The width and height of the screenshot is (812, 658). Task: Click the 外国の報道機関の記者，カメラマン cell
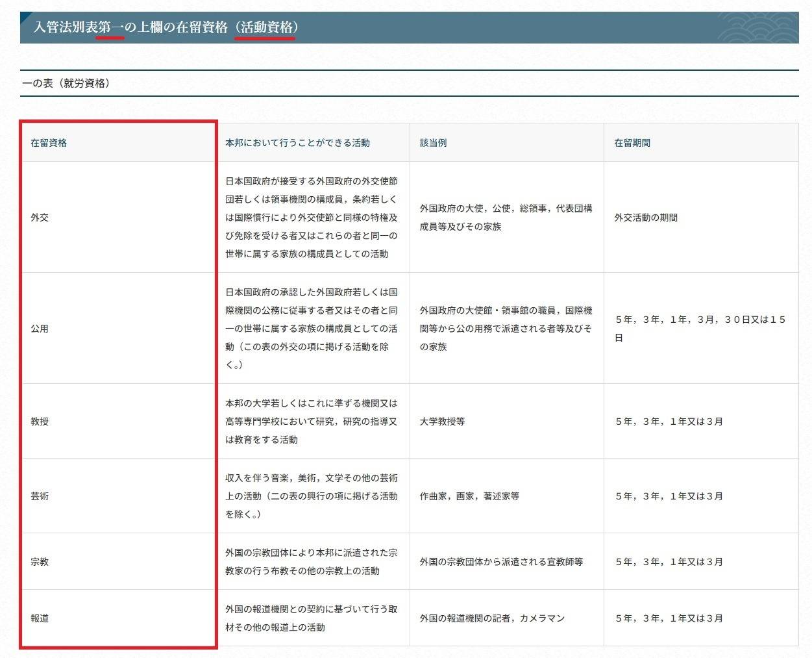point(492,618)
